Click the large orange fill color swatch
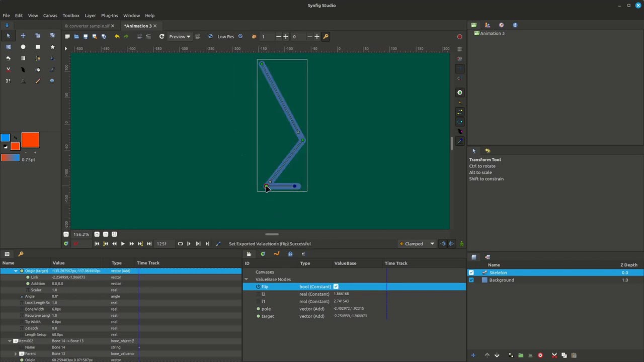The width and height of the screenshot is (644, 362). coord(30,140)
